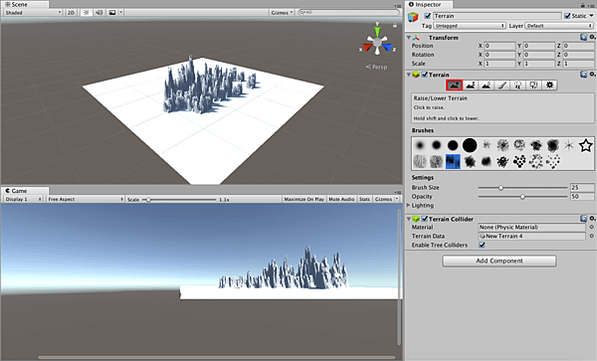Uncheck the Static checkbox
Screen dimensions: 597x361
[567, 16]
